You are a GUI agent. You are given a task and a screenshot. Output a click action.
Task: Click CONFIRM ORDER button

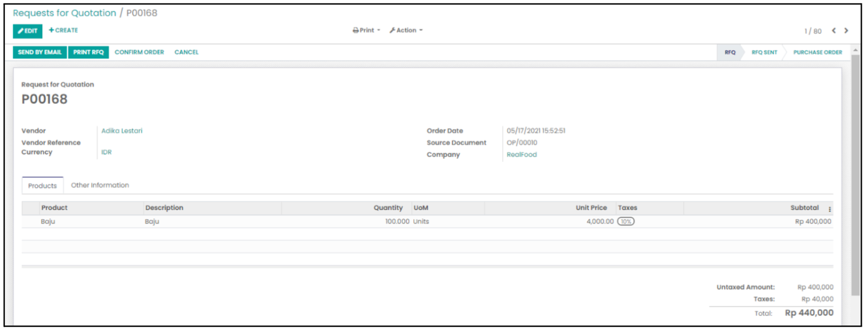139,52
